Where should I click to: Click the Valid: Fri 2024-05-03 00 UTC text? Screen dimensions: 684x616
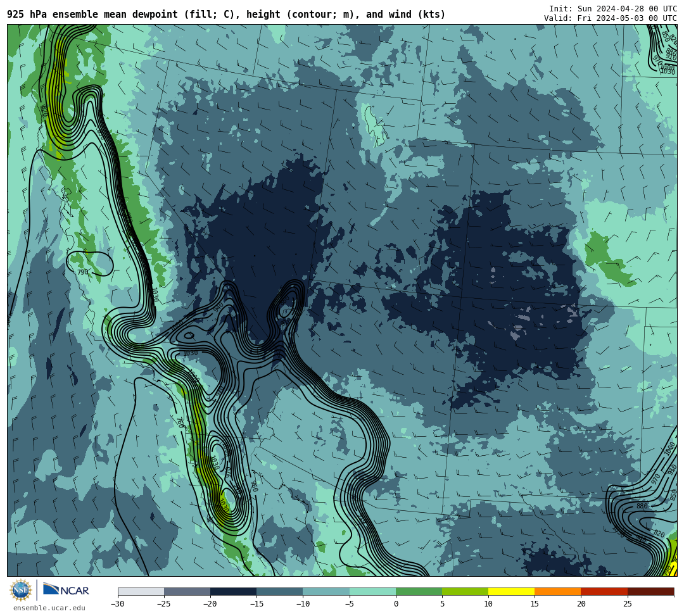[x=611, y=18]
